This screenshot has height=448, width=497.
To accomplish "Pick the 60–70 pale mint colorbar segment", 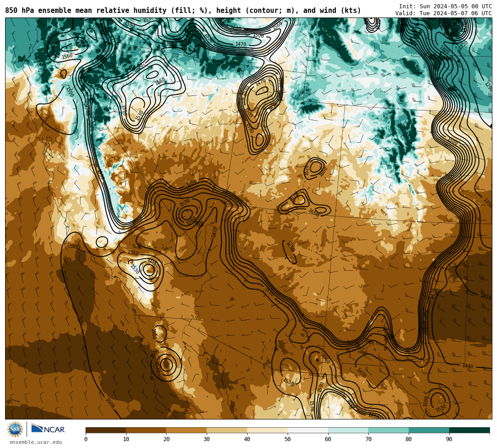I will (x=348, y=430).
